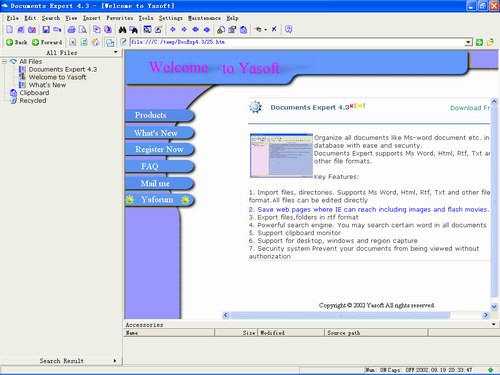The image size is (500, 375).
Task: Click the green status icon in status bar
Action: (491, 370)
